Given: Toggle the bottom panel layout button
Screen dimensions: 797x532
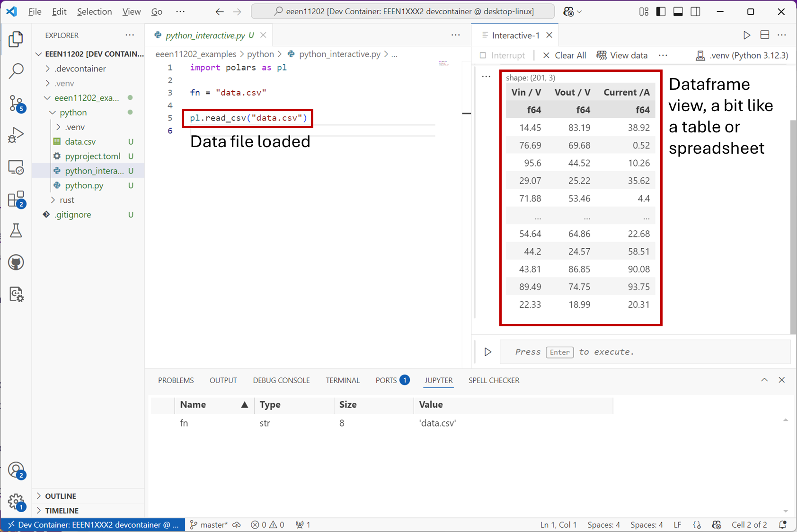Looking at the screenshot, I should pos(678,11).
